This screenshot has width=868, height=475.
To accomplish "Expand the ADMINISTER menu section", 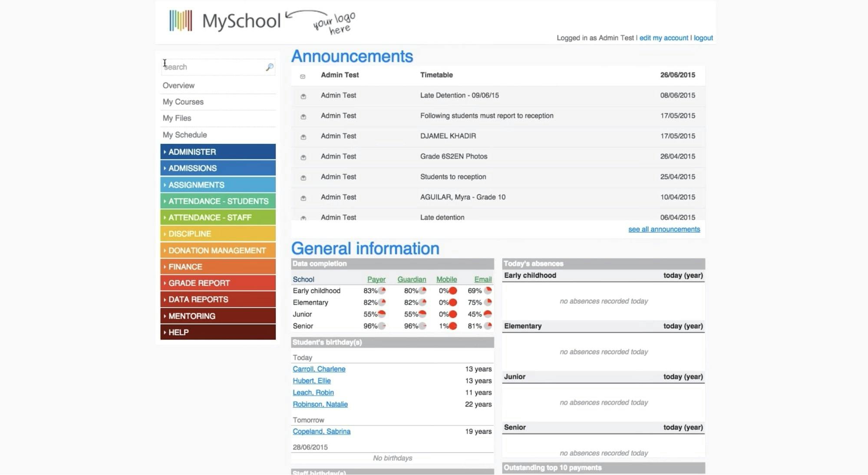I will pos(218,152).
